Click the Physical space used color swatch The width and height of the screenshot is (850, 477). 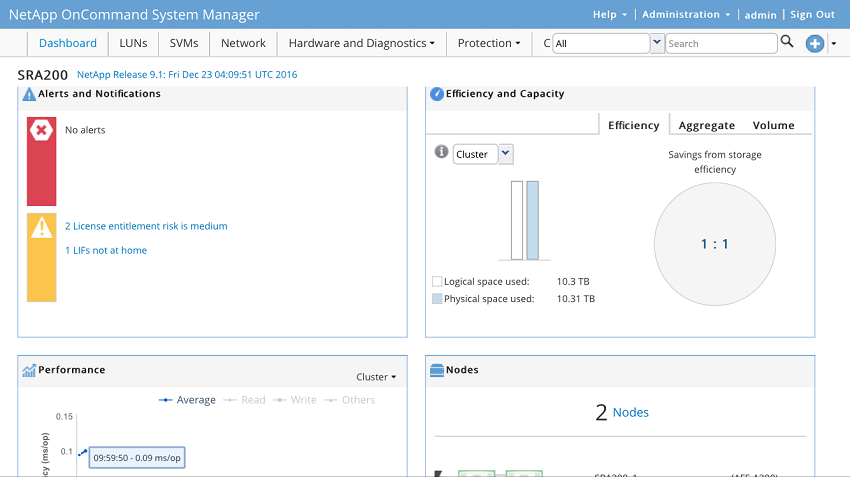click(437, 299)
